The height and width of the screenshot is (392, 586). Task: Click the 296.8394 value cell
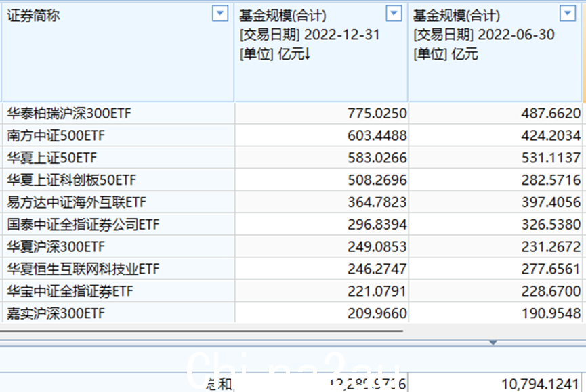click(x=321, y=224)
